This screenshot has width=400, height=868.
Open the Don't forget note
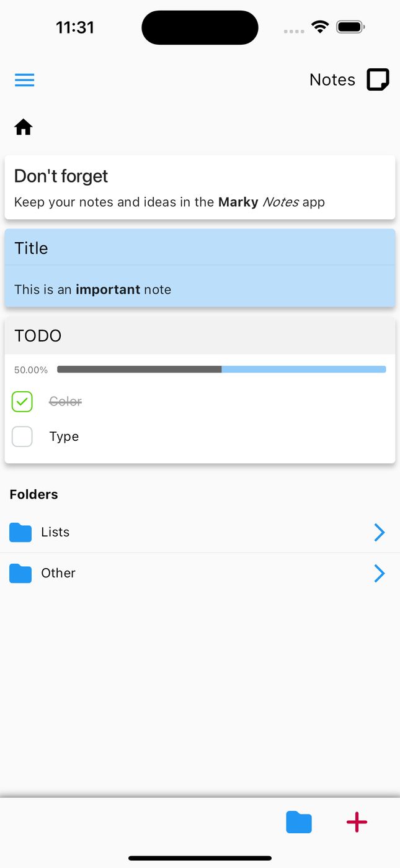tap(200, 188)
